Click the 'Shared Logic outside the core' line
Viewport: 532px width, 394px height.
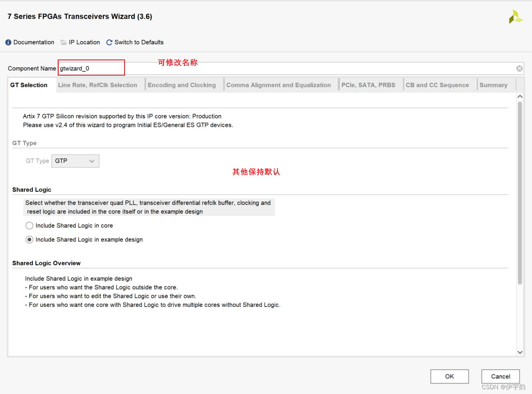101,287
